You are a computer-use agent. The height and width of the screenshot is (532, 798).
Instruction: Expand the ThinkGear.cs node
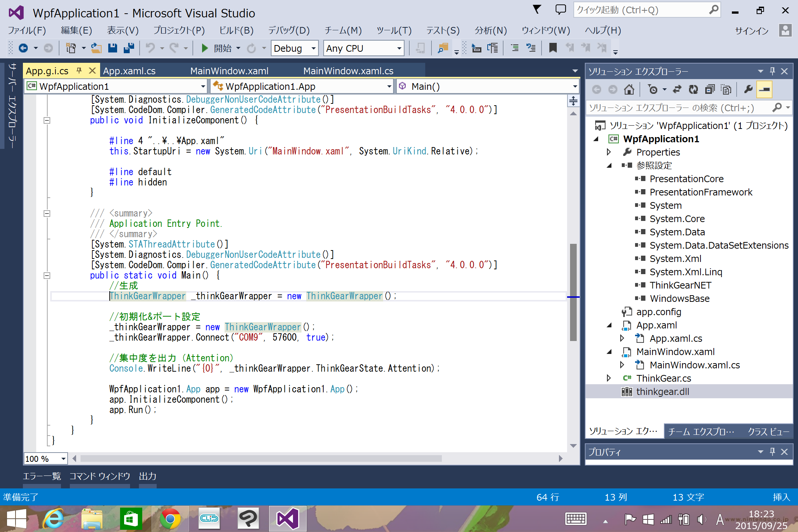point(609,378)
